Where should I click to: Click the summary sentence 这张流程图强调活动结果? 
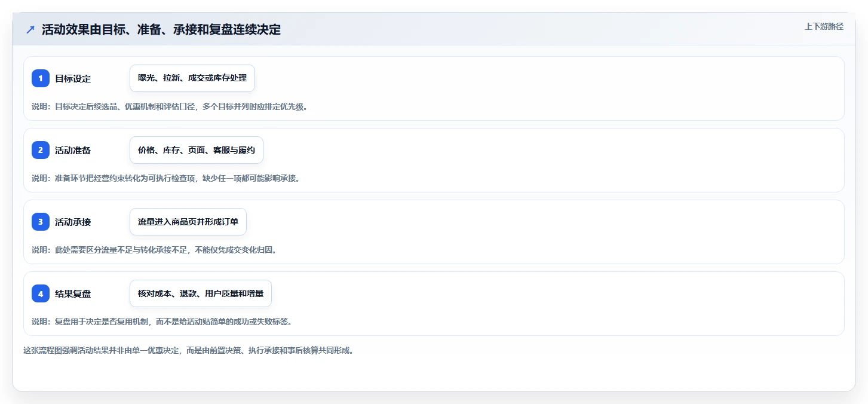[x=189, y=350]
